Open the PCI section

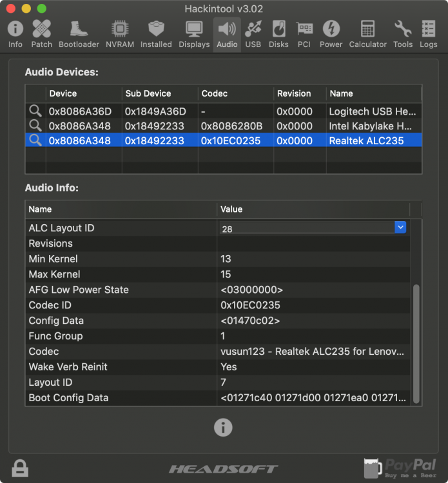(304, 34)
